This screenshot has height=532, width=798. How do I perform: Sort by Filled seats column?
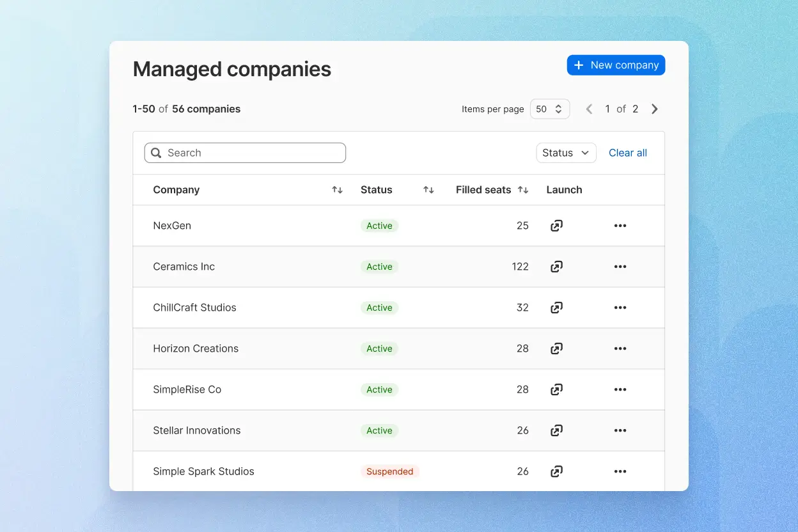click(x=523, y=190)
